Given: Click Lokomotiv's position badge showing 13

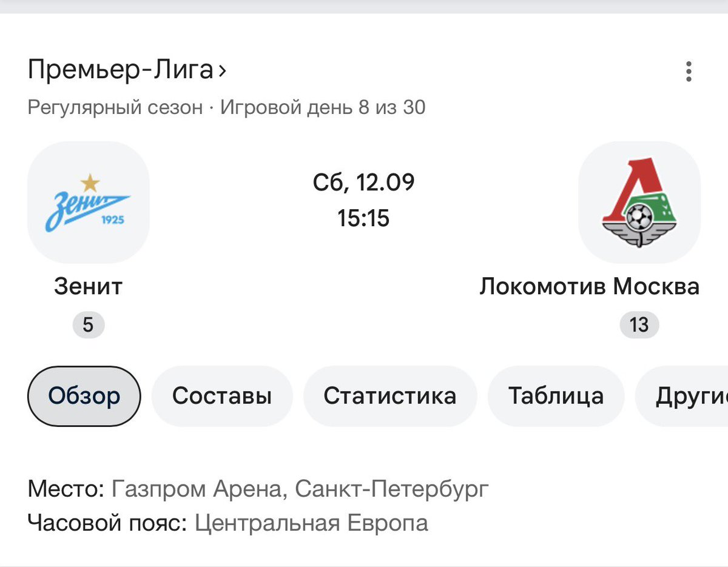Looking at the screenshot, I should (639, 325).
